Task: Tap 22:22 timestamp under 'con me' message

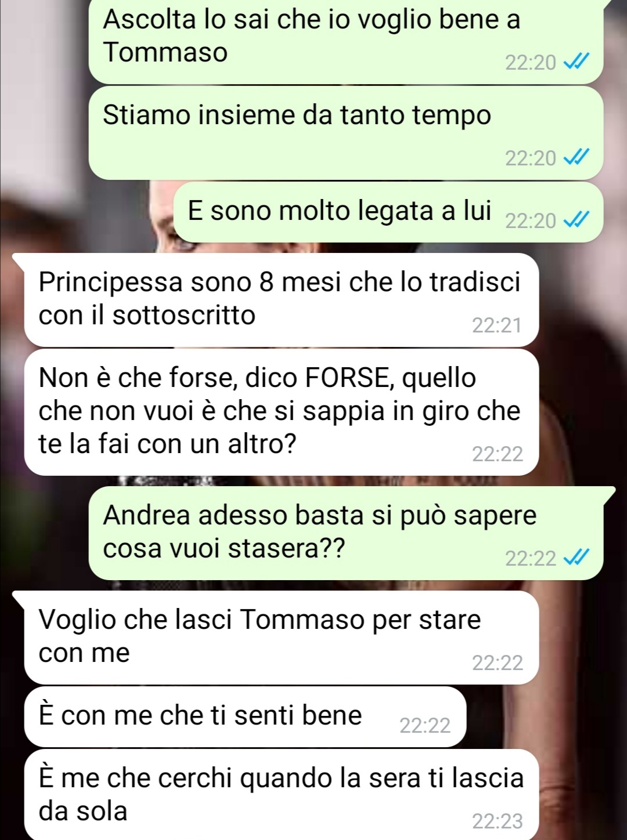Action: click(x=498, y=662)
